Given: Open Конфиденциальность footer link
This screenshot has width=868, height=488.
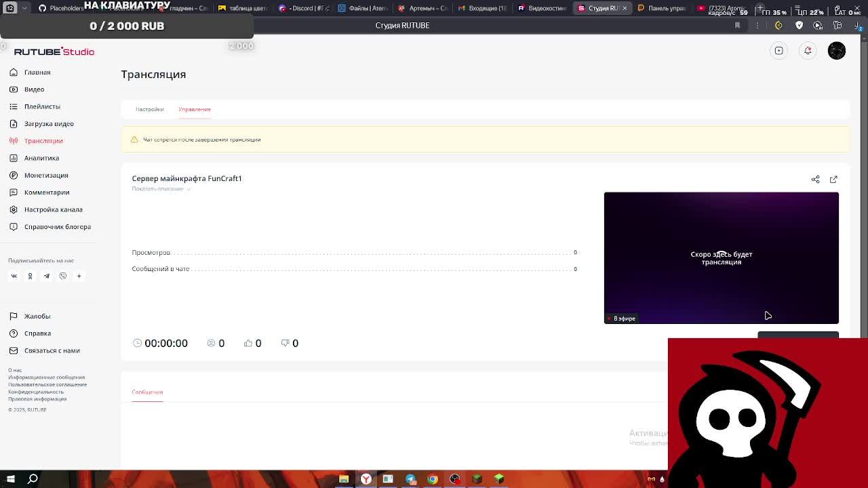Looking at the screenshot, I should pos(36,392).
